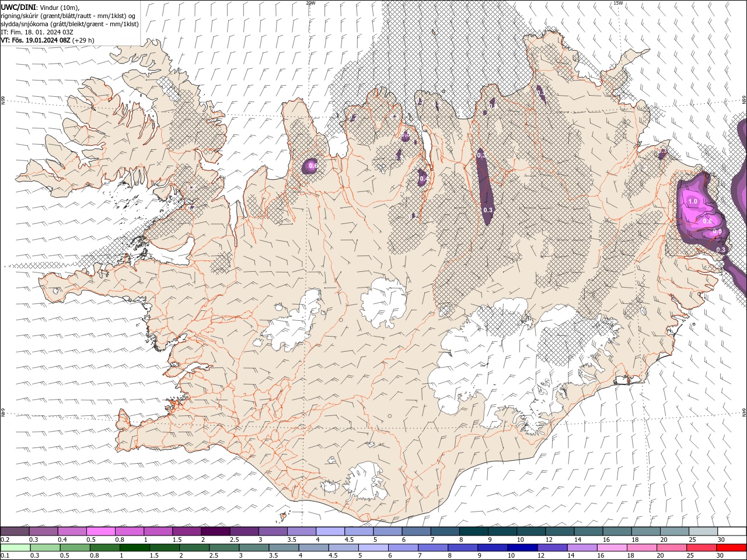This screenshot has height=560, width=747.
Task: Click the '15W' longitude label
Action: point(618,3)
